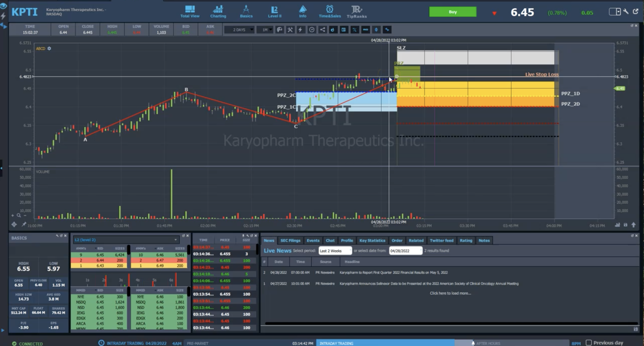This screenshot has height=346, width=644.
Task: Open the Basics module
Action: point(246,11)
